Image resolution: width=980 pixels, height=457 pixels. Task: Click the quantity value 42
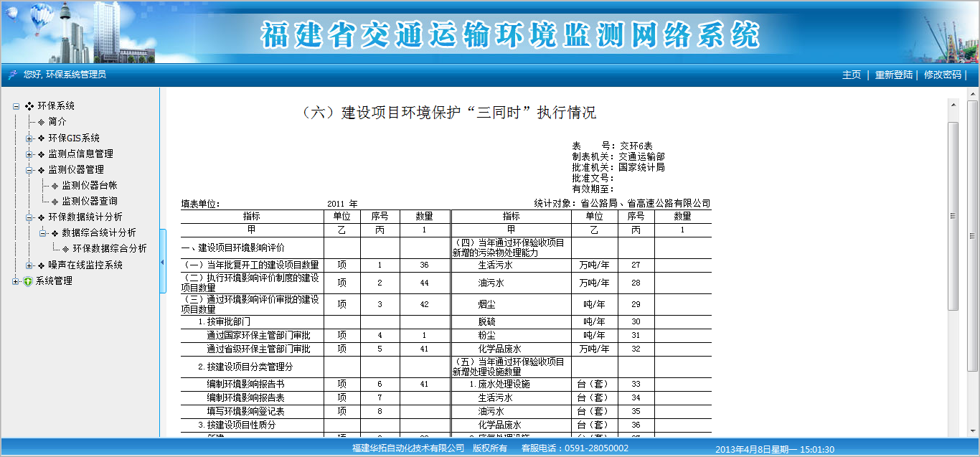[425, 304]
